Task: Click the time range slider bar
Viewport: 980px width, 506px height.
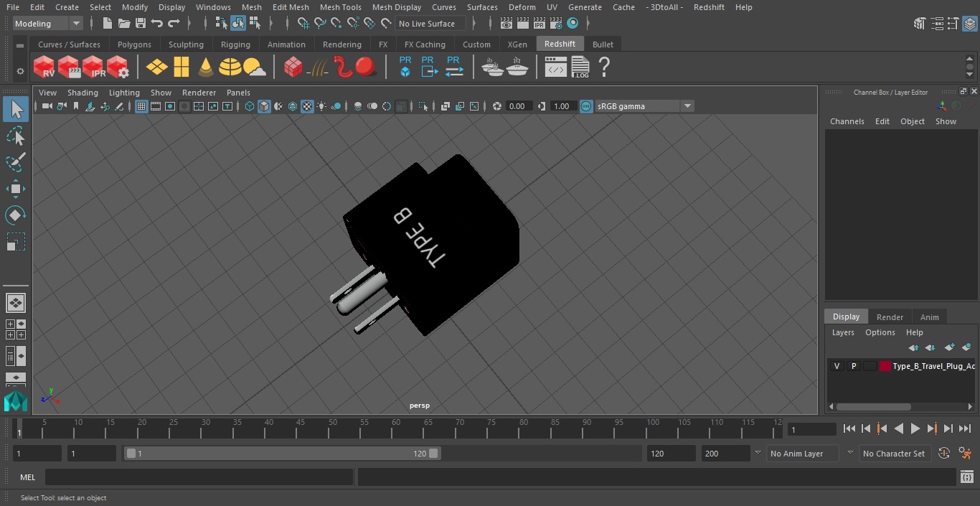Action: (x=282, y=454)
